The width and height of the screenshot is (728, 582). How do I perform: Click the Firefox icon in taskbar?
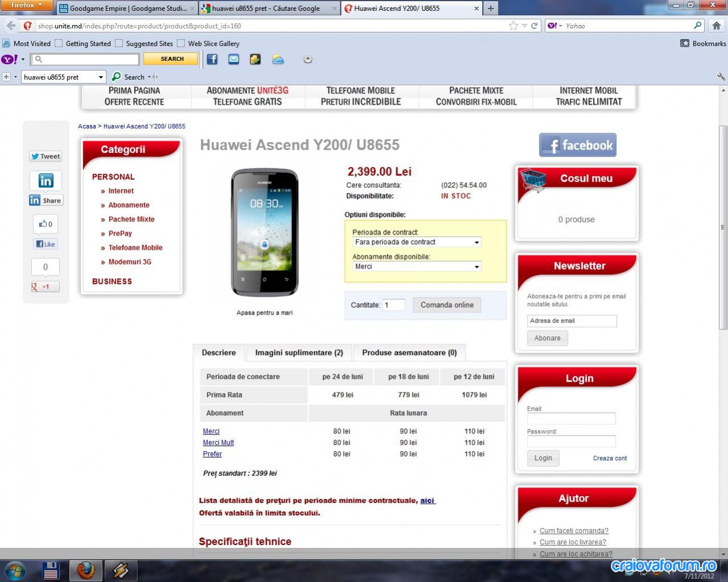tap(86, 569)
